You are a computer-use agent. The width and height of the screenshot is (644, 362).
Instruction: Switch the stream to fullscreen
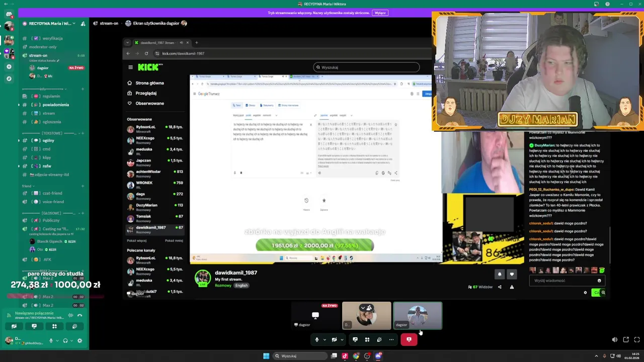[x=637, y=340]
